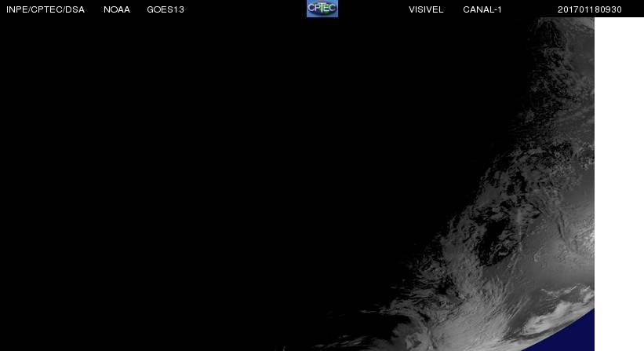Click the 201701180930 timestamp
The image size is (644, 351).
pos(589,9)
